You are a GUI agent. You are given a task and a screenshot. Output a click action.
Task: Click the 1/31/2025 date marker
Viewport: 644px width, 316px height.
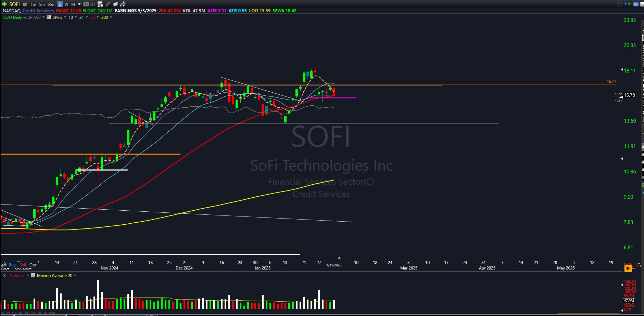[x=334, y=265]
